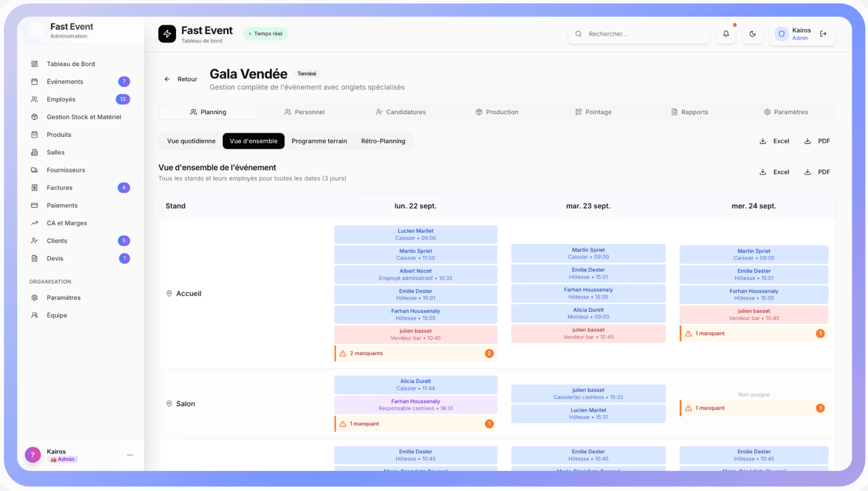
Task: Click the Accueil location pin icon
Action: [169, 294]
